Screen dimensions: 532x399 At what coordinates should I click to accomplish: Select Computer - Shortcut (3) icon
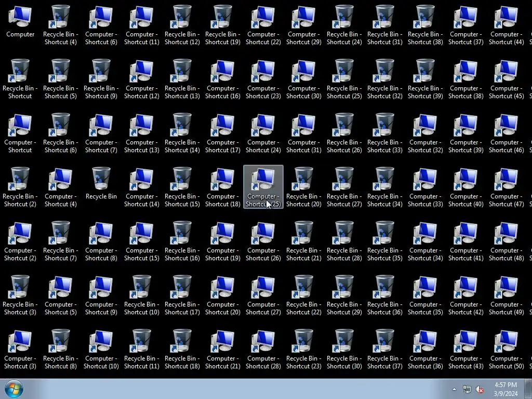20,349
